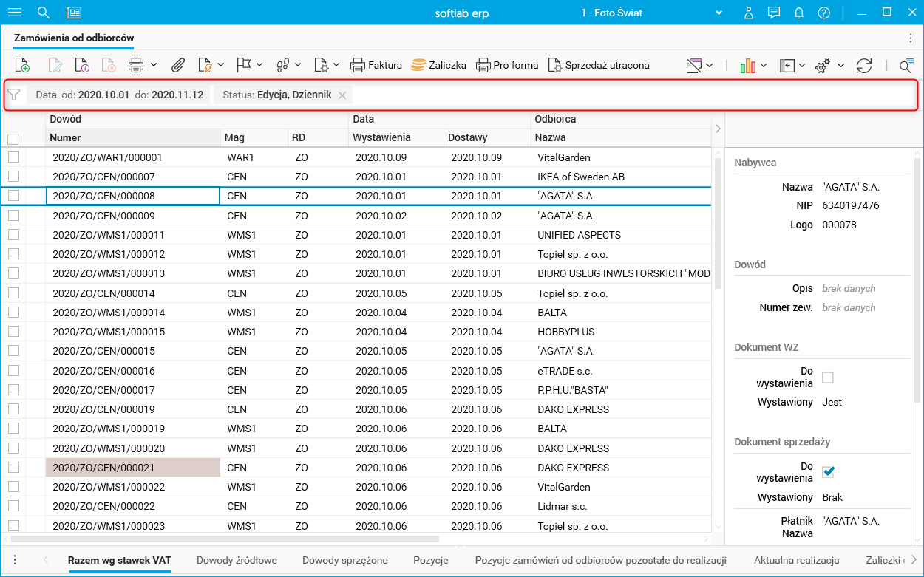Click the funnel filter icon
The image size is (924, 577).
coord(13,95)
